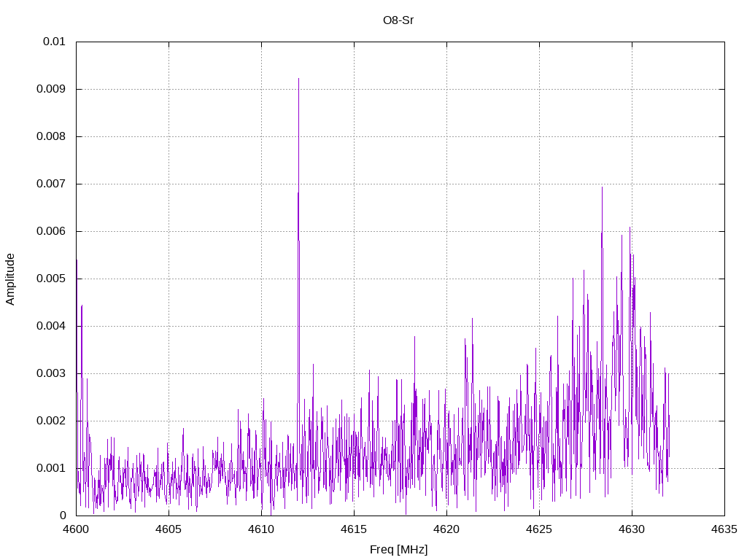Click the y-axis tick label 0.004
This screenshot has width=747, height=560.
point(50,326)
